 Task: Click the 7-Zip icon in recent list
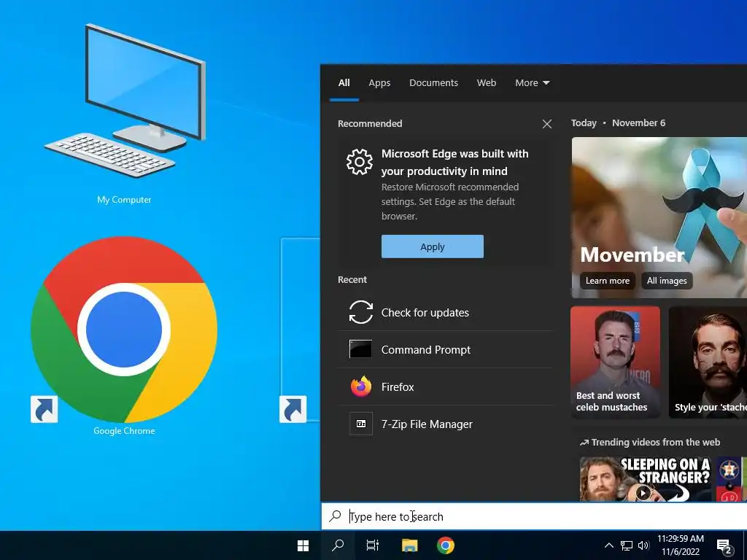(x=361, y=424)
